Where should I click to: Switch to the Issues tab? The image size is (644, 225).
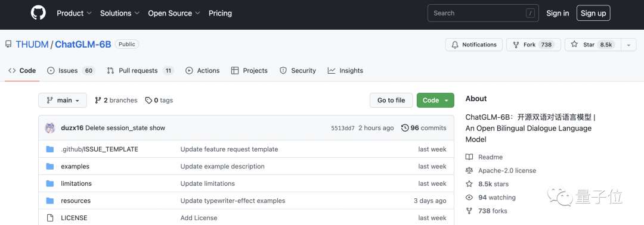[71, 70]
